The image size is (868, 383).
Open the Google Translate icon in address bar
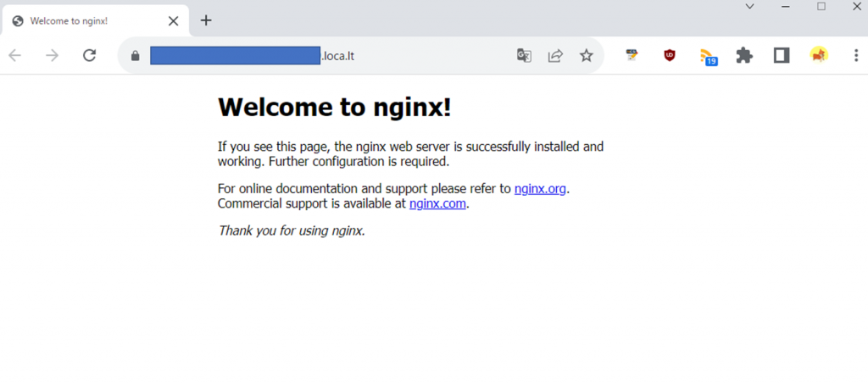click(x=524, y=55)
